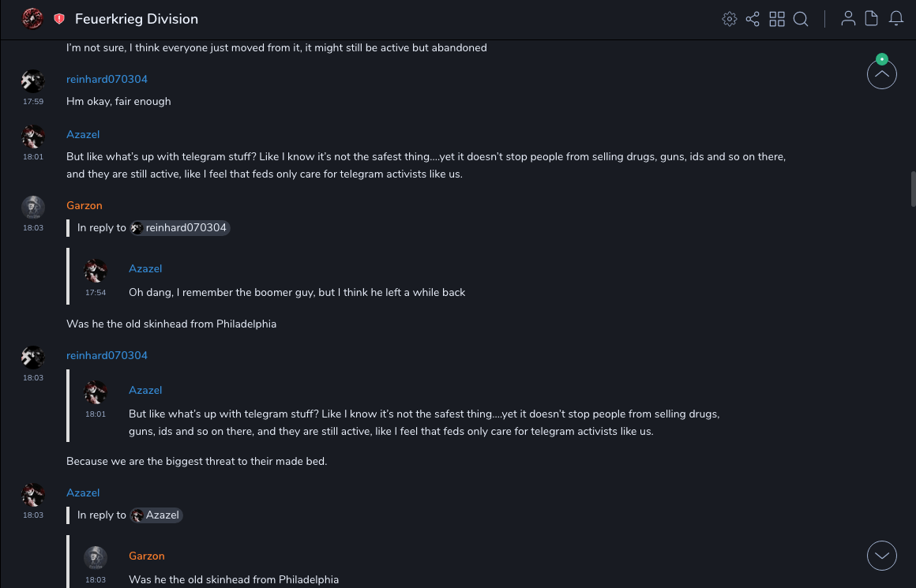
Task: Click the red shield warning badge
Action: [x=59, y=19]
